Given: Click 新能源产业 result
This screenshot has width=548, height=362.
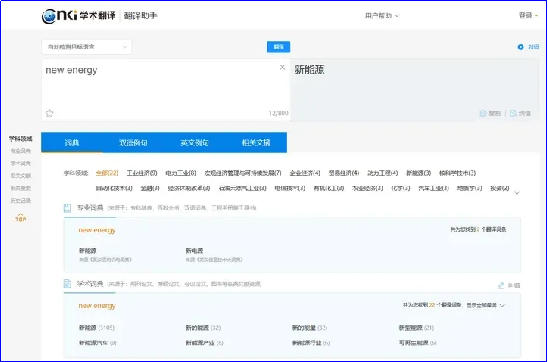Looking at the screenshot, I should click(204, 343).
